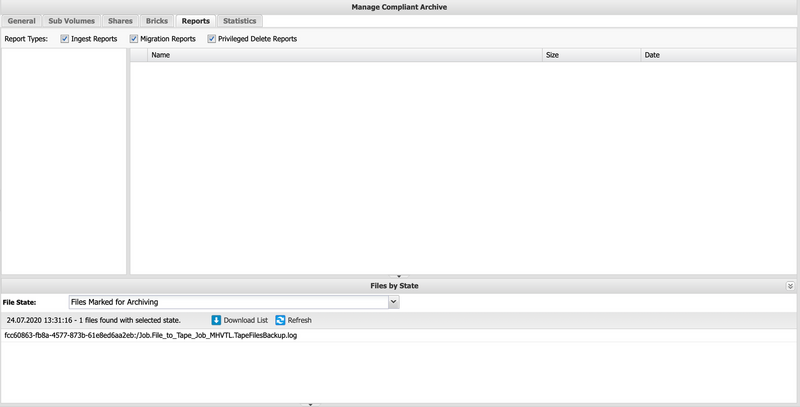The height and width of the screenshot is (407, 800).
Task: Click the Size column header
Action: coord(590,55)
